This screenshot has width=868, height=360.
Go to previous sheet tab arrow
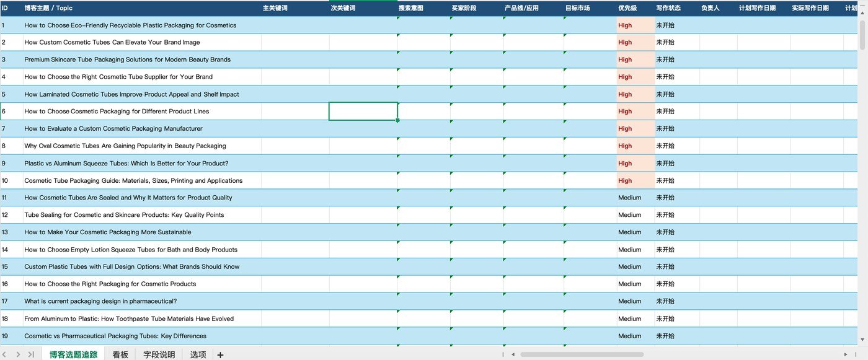click(x=6, y=354)
